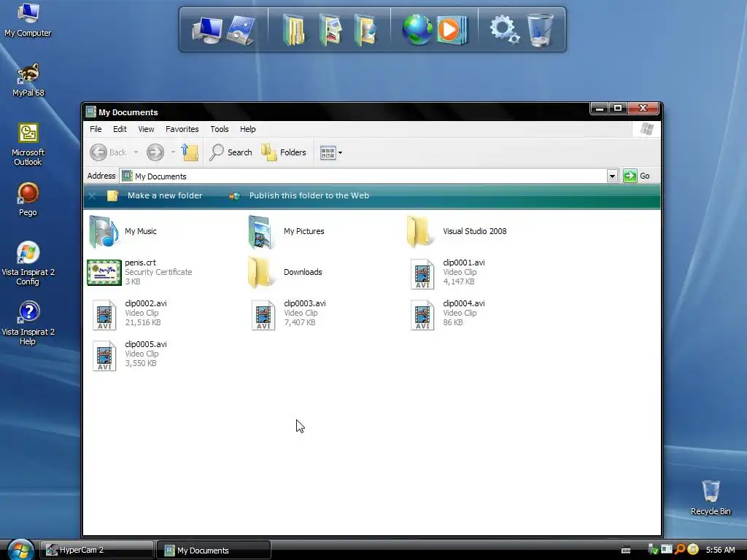Expand the Forward history dropdown arrow
Image resolution: width=747 pixels, height=560 pixels.
[173, 152]
